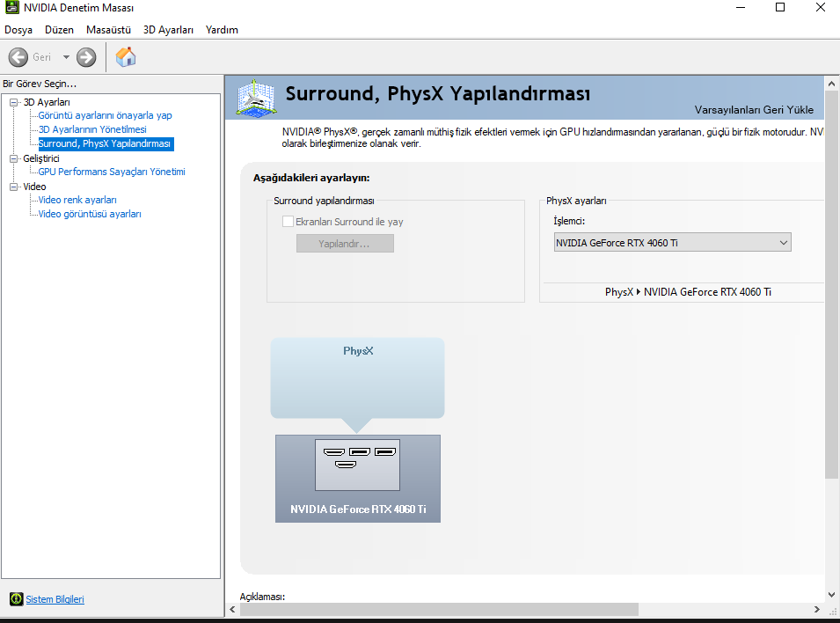Open the Dosya menu
This screenshot has width=840, height=623.
(x=18, y=30)
